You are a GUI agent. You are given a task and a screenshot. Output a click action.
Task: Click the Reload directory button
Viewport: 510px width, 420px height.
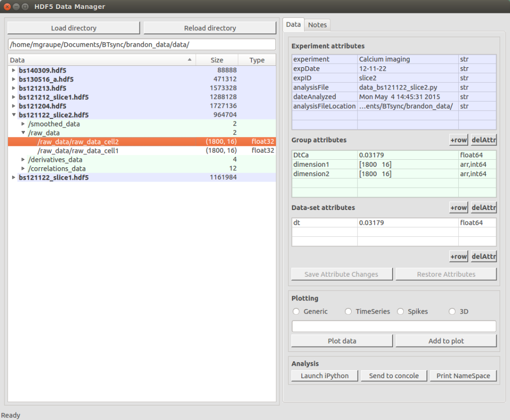[210, 28]
